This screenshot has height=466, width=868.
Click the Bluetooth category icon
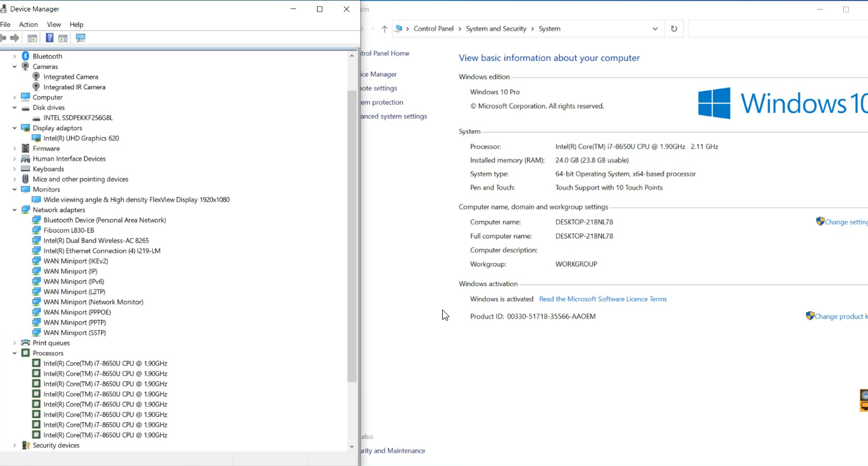point(25,56)
